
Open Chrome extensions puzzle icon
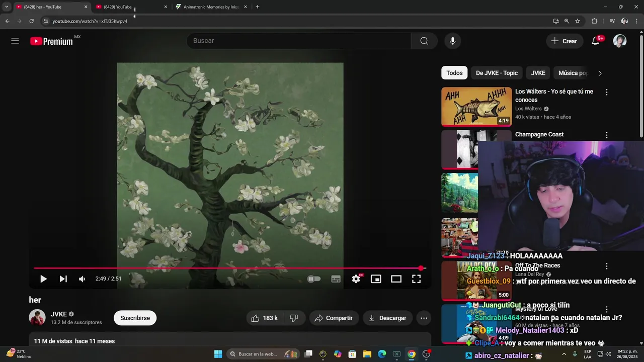click(594, 21)
